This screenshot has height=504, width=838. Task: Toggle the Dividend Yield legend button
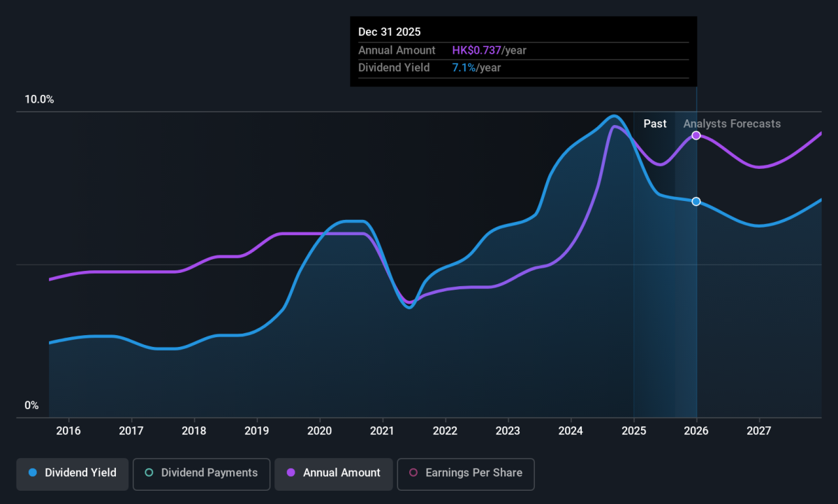coord(72,473)
